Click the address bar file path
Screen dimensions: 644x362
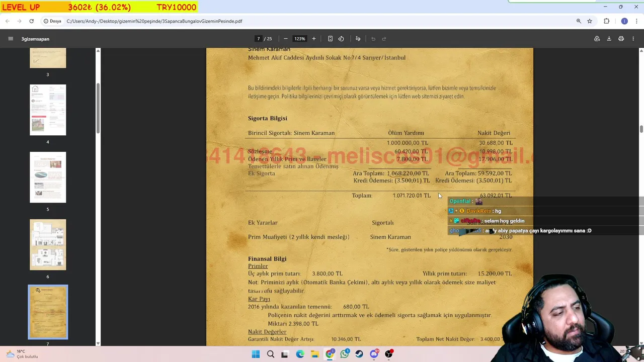pos(154,21)
